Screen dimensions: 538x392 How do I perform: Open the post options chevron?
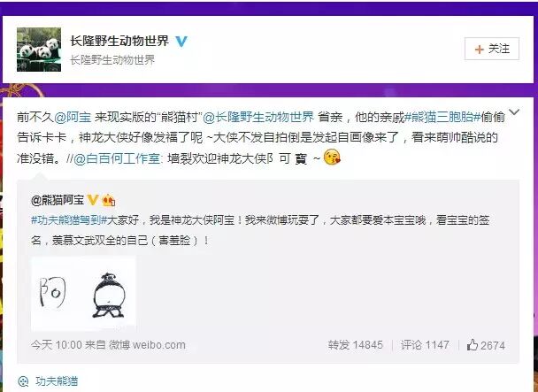click(514, 112)
